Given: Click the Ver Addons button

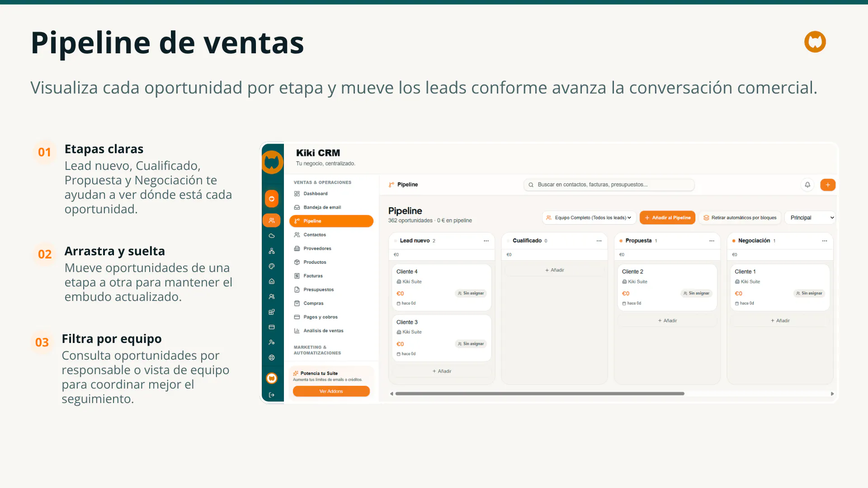Looking at the screenshot, I should (331, 391).
